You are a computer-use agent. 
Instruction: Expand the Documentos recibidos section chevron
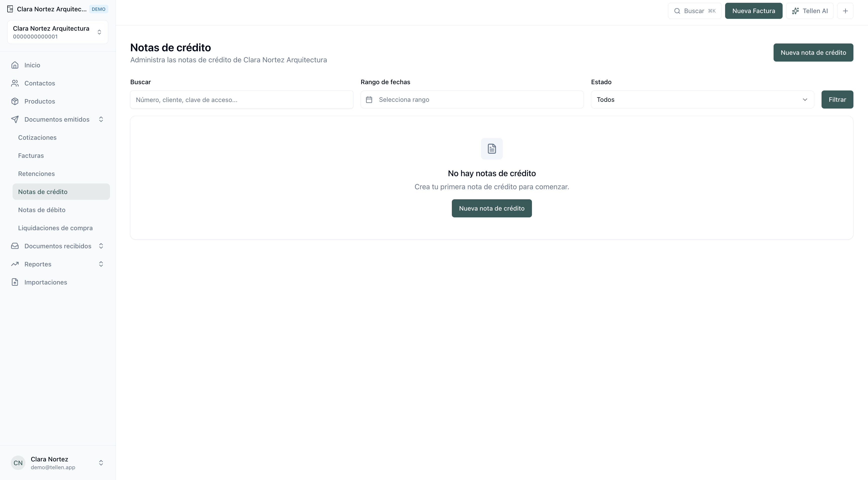pyautogui.click(x=101, y=246)
